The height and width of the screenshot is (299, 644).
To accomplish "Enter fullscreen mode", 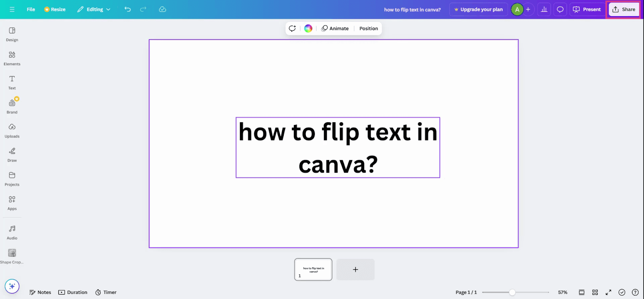I will tap(609, 292).
